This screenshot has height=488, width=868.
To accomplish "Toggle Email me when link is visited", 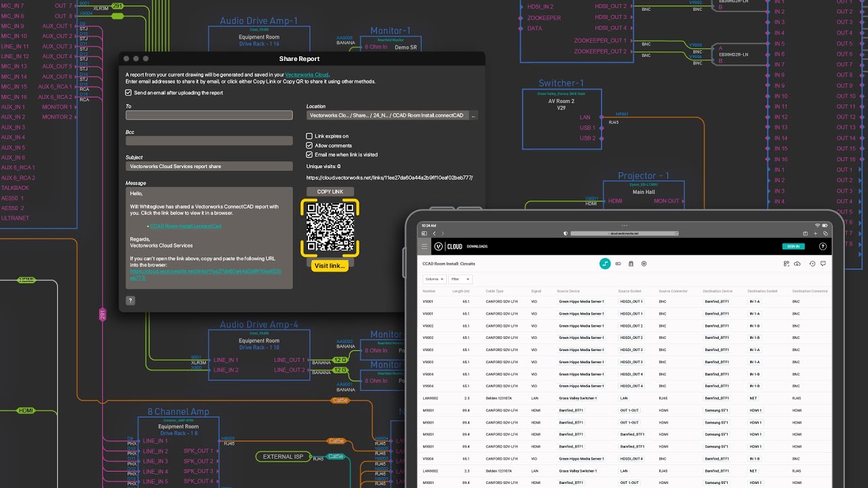I will point(309,155).
